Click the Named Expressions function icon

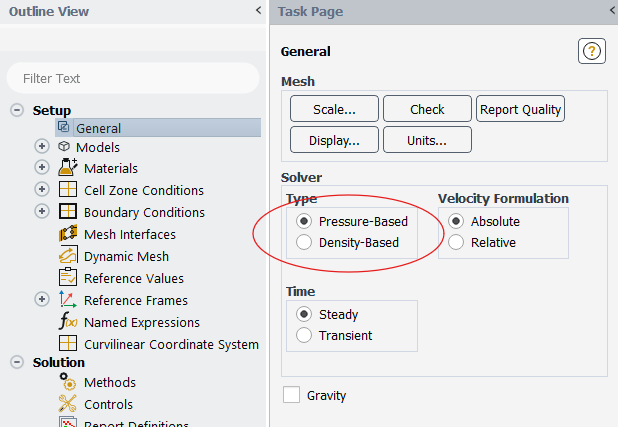(x=68, y=322)
